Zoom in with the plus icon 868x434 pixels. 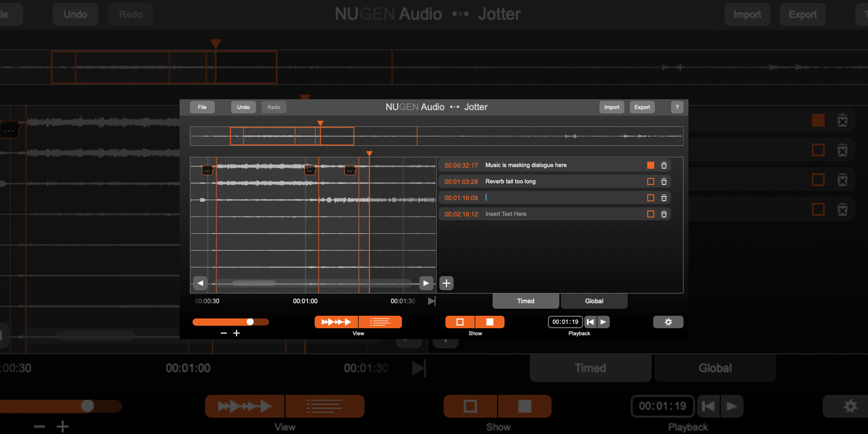[x=237, y=333]
